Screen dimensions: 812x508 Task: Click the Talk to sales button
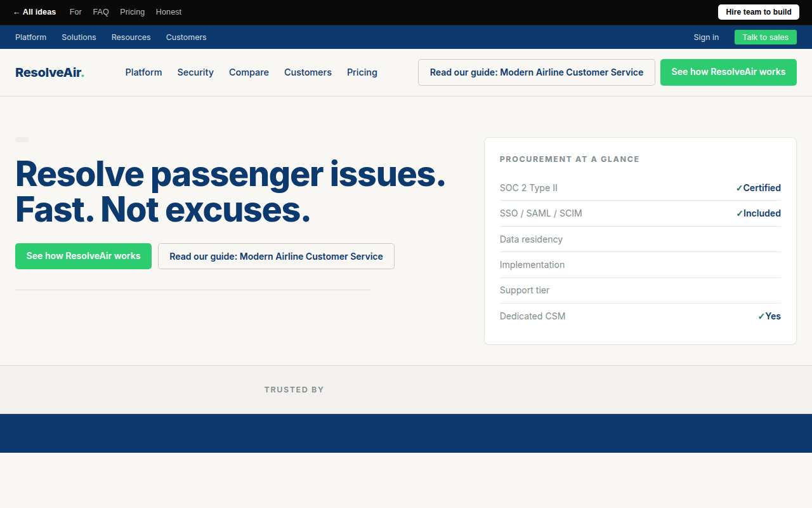[766, 37]
